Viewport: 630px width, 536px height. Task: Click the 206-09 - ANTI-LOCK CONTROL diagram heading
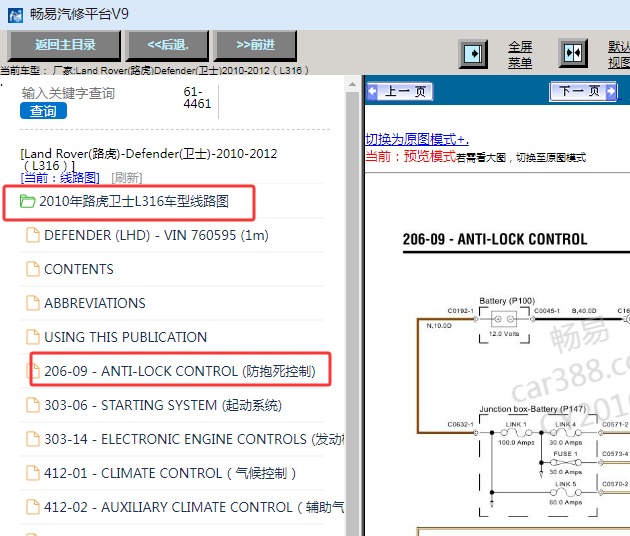pos(495,239)
